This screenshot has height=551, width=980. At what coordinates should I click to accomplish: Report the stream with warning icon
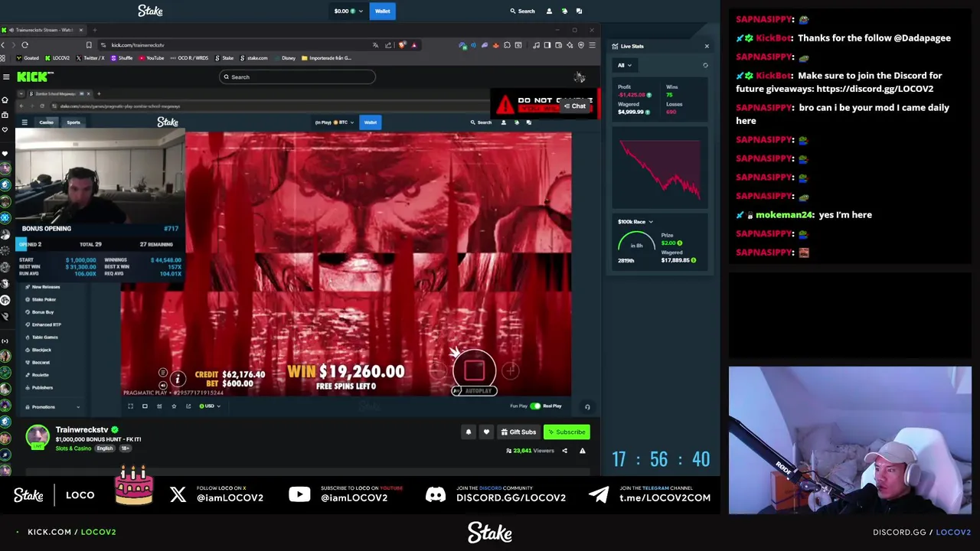pyautogui.click(x=582, y=451)
